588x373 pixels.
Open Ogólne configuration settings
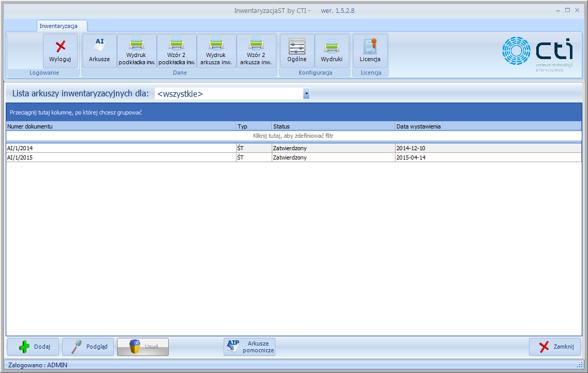(x=297, y=51)
